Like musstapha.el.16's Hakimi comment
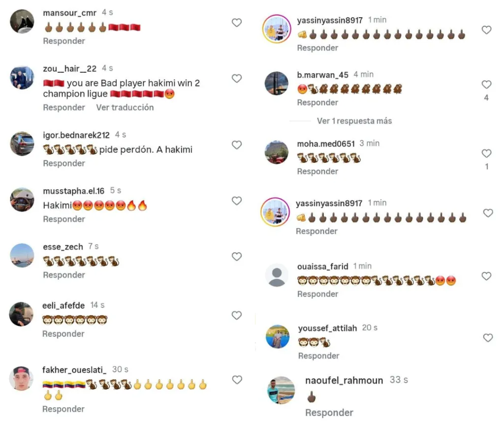The width and height of the screenshot is (504, 425). [237, 201]
